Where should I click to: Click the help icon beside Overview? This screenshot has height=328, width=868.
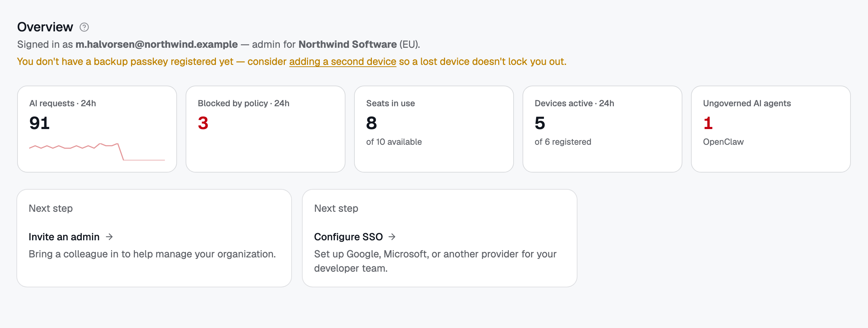(84, 27)
